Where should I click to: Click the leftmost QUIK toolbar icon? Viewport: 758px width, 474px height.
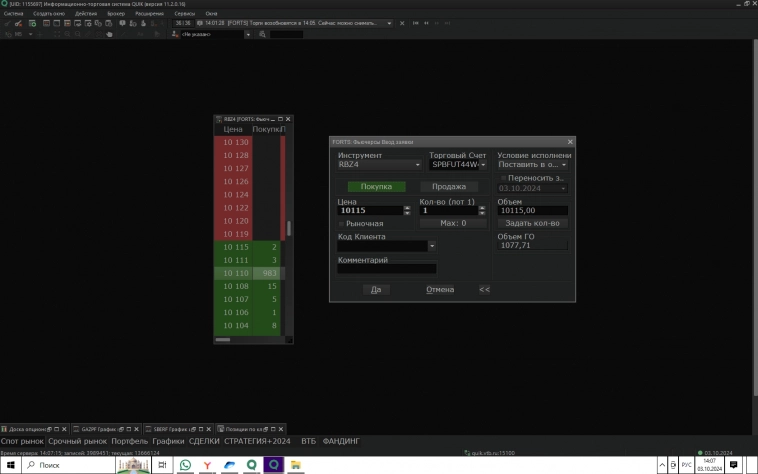[x=7, y=24]
